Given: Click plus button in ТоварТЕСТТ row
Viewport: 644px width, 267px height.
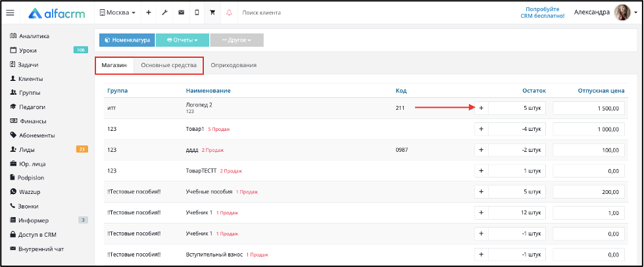Looking at the screenshot, I should (482, 171).
